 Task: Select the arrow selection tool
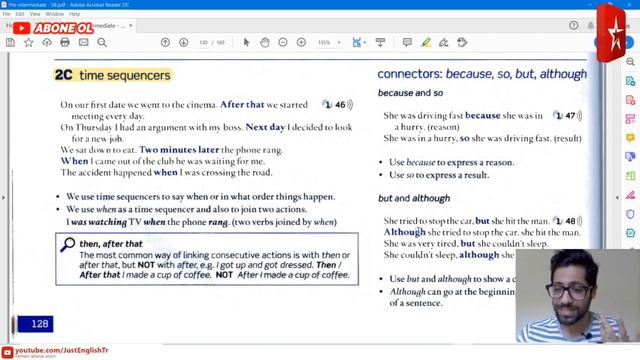click(246, 42)
